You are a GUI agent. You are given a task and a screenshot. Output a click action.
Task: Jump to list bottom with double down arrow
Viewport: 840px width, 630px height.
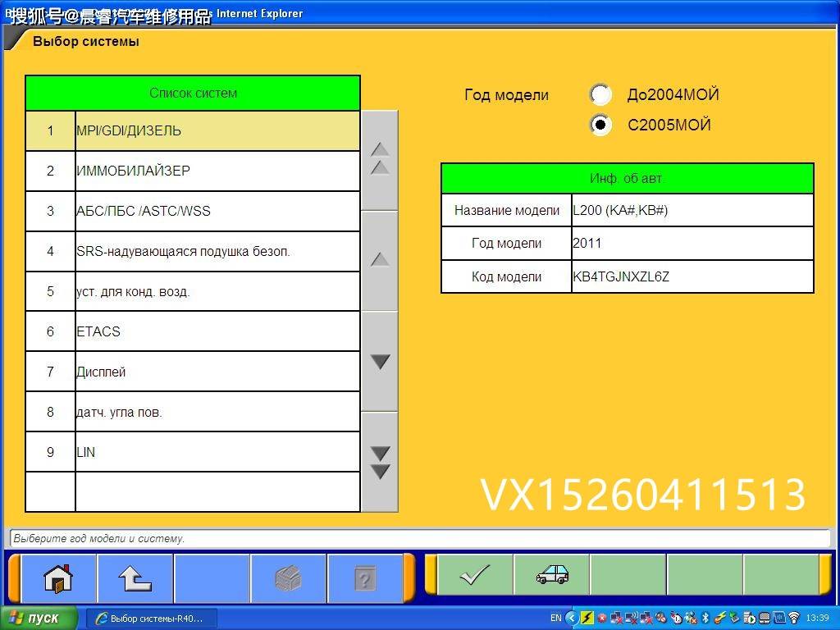coord(380,463)
